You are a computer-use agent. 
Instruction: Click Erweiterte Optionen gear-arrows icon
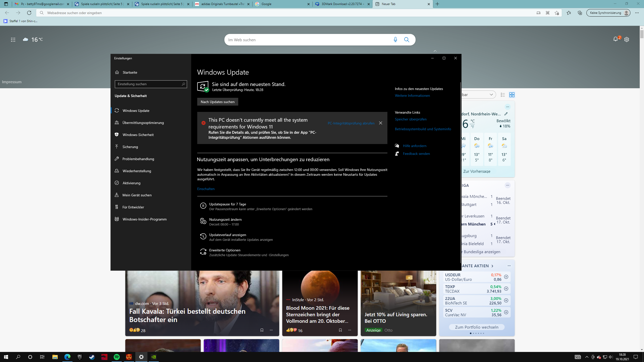(x=203, y=252)
